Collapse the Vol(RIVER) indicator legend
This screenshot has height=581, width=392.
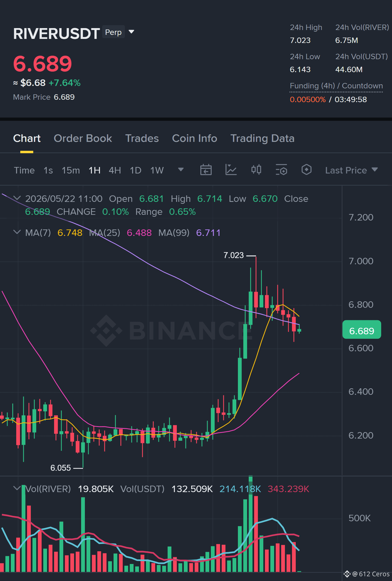(17, 488)
